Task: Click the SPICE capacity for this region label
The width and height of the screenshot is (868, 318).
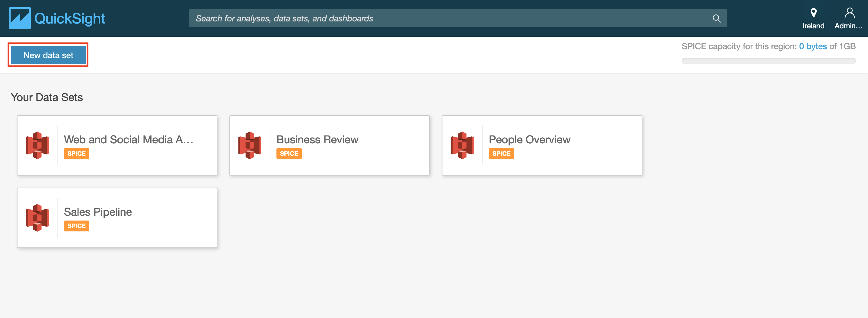Action: pyautogui.click(x=739, y=46)
